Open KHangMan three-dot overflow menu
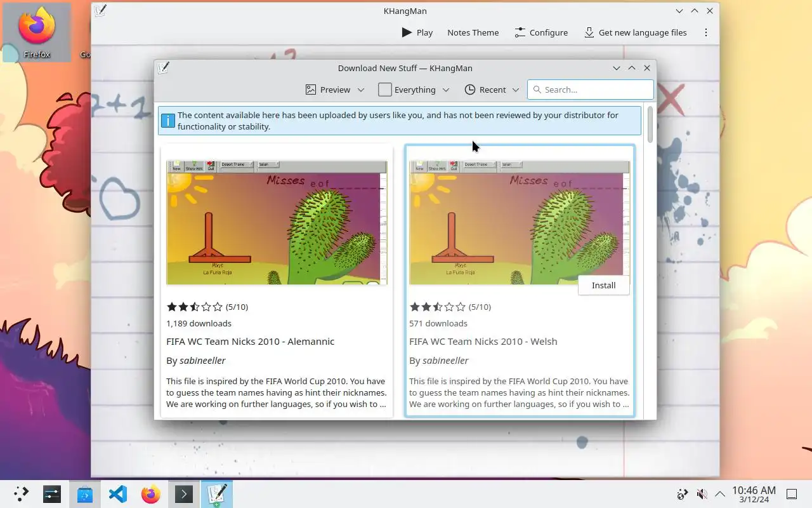Image resolution: width=812 pixels, height=508 pixels. (705, 32)
